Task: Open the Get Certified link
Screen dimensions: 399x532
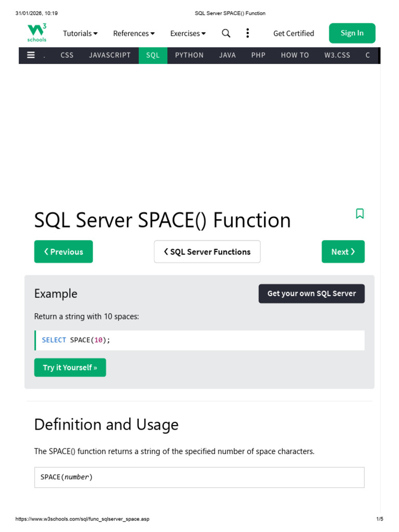Action: click(294, 33)
